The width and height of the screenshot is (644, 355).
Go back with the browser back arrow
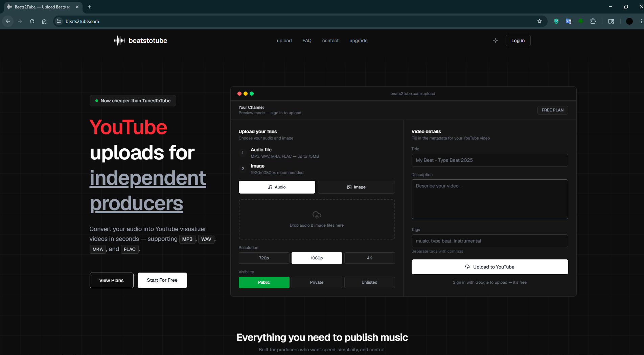point(8,21)
